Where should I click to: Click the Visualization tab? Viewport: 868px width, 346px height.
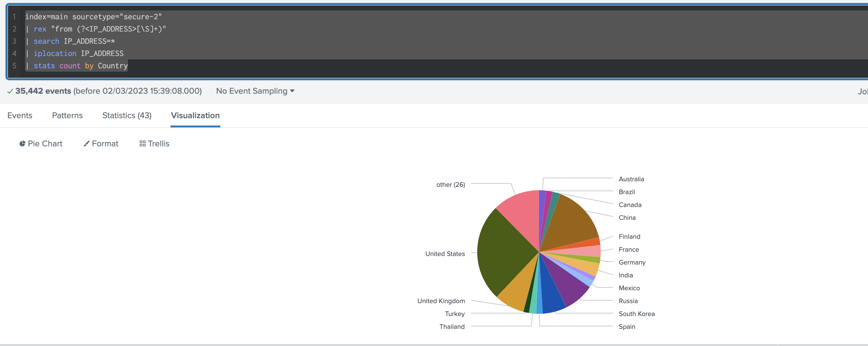195,115
